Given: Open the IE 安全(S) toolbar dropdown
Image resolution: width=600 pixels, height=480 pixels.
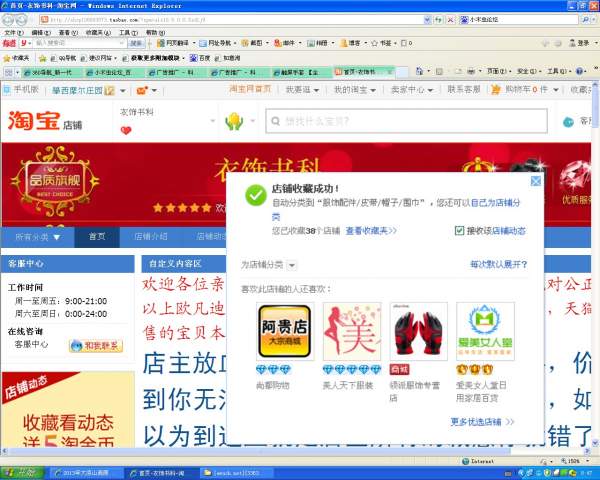Looking at the screenshot, I should click(x=529, y=71).
